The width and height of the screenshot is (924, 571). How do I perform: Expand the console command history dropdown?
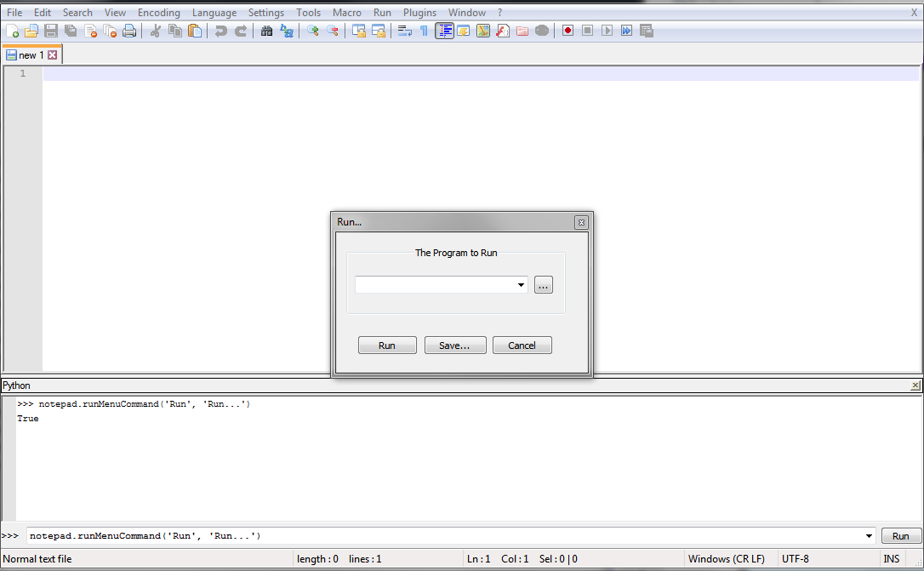[x=869, y=535]
